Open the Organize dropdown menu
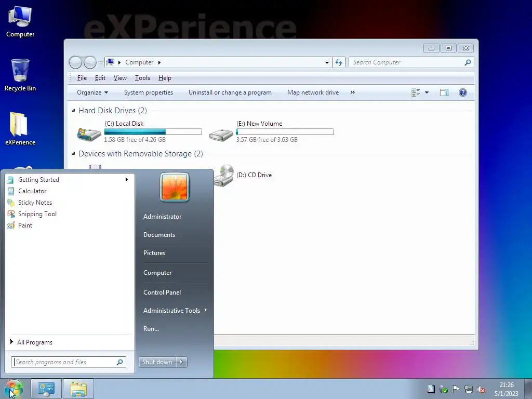This screenshot has width=532, height=399. (x=92, y=92)
